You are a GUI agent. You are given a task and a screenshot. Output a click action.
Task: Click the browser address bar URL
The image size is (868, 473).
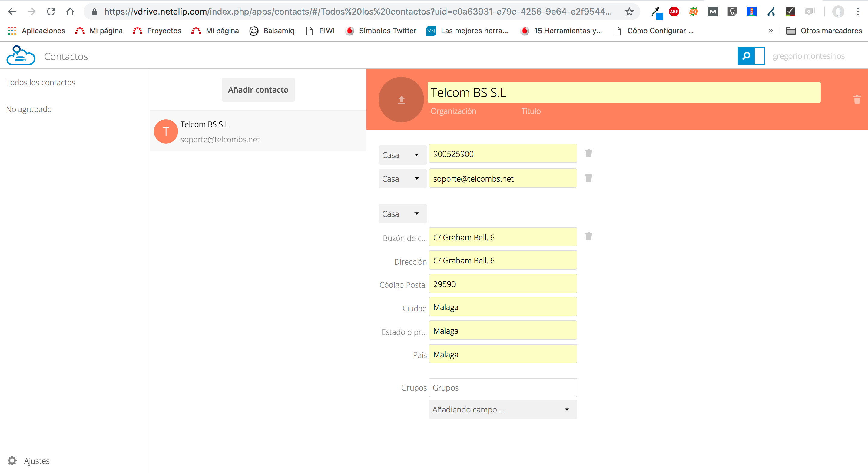[358, 12]
